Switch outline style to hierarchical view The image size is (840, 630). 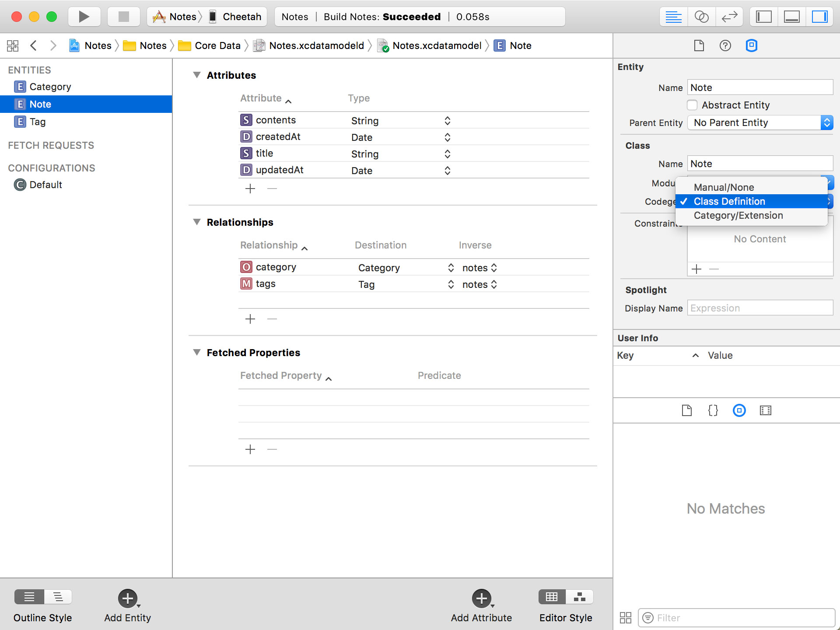click(x=58, y=597)
